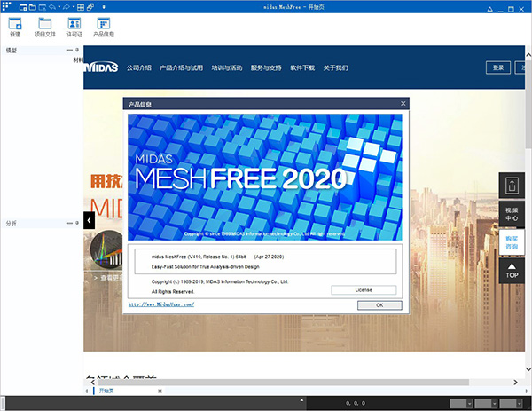Click the 新建 (New) ribbon icon
Screen dimensions: 532x411
click(15, 28)
